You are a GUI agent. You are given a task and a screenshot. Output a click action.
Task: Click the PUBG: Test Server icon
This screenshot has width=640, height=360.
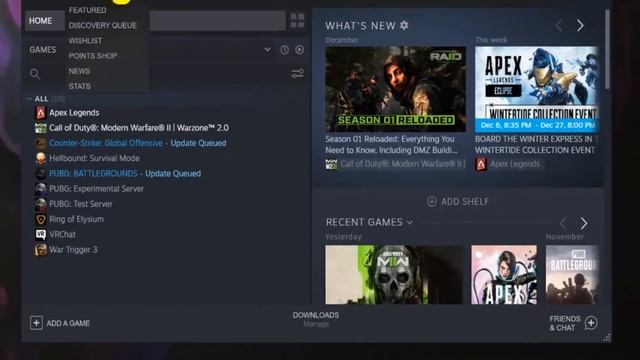pos(40,204)
